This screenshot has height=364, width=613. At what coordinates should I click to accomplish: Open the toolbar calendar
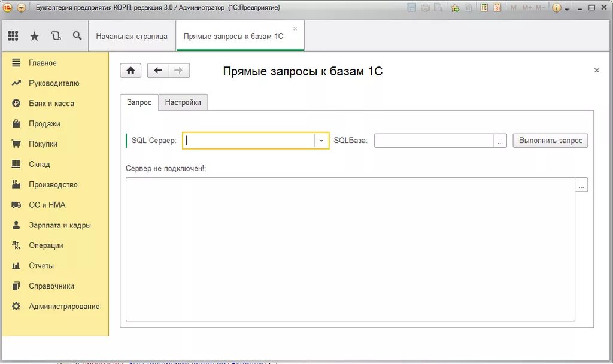497,7
